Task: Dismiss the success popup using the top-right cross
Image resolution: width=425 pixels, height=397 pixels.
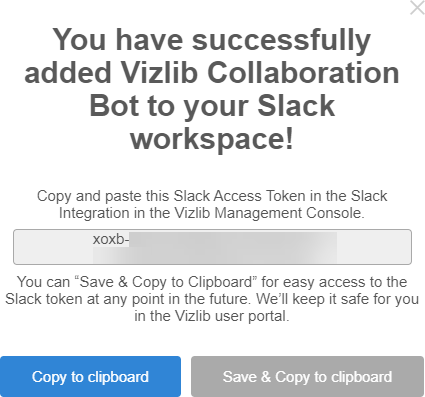Action: 417,8
